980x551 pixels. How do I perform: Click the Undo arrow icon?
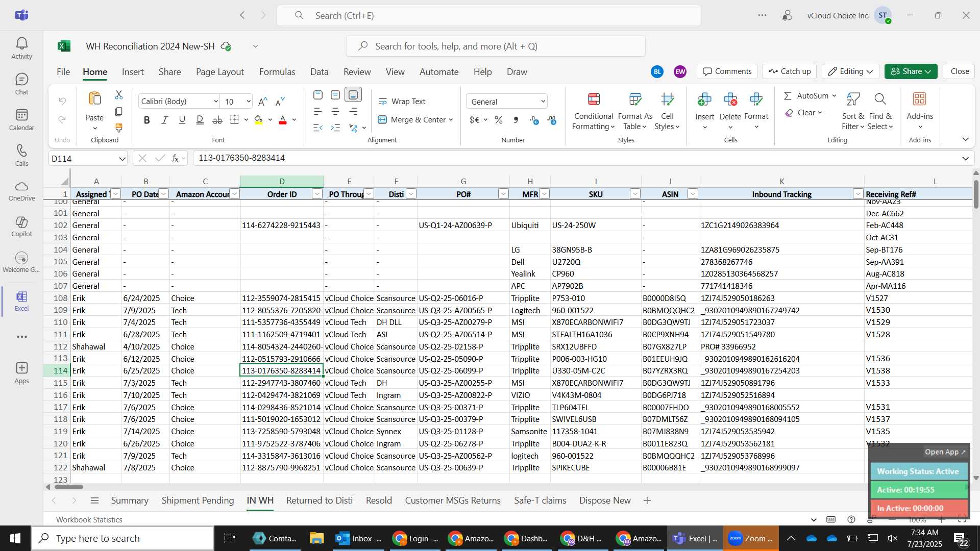click(x=62, y=101)
